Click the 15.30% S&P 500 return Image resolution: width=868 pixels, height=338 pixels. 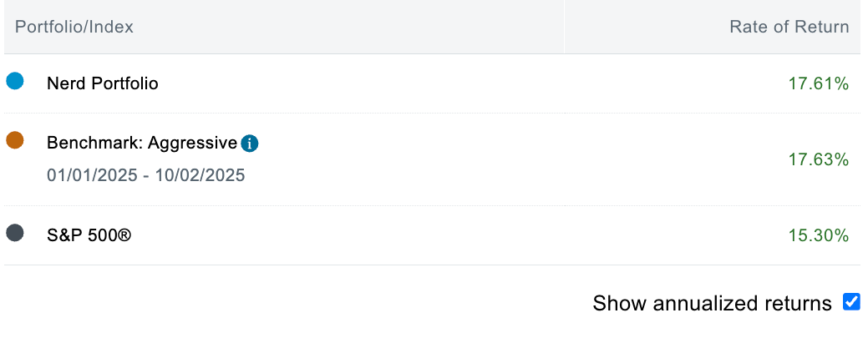(818, 236)
